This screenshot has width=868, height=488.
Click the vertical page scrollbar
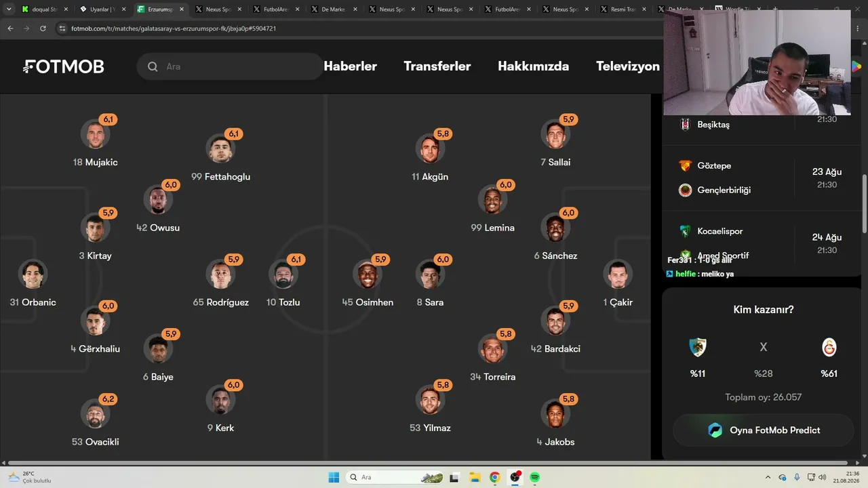tap(864, 203)
